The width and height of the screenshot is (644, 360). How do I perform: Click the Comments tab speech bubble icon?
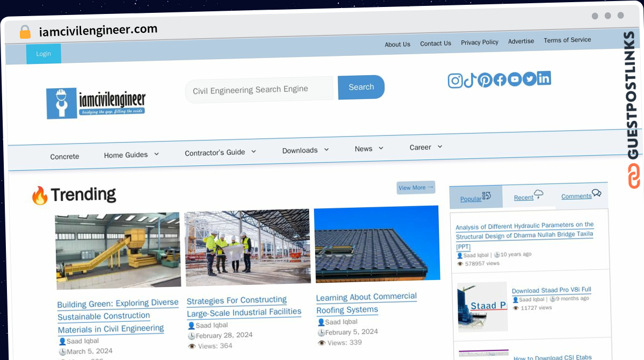596,193
